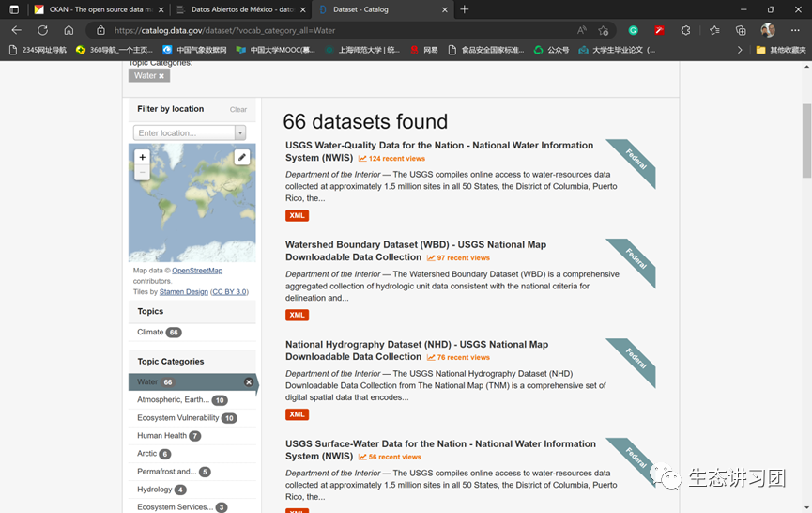Clear the location filter
Image resolution: width=812 pixels, height=513 pixels.
pyautogui.click(x=238, y=109)
